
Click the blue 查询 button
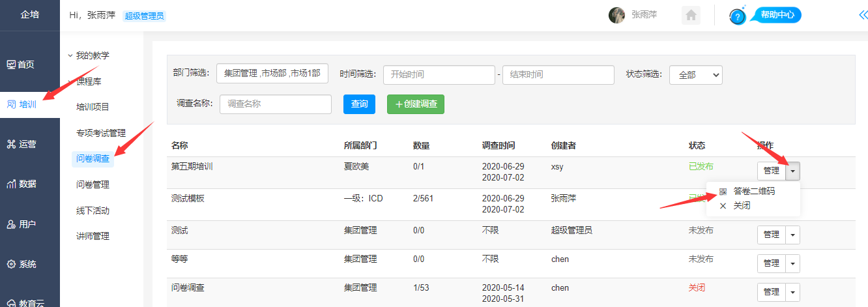[359, 104]
